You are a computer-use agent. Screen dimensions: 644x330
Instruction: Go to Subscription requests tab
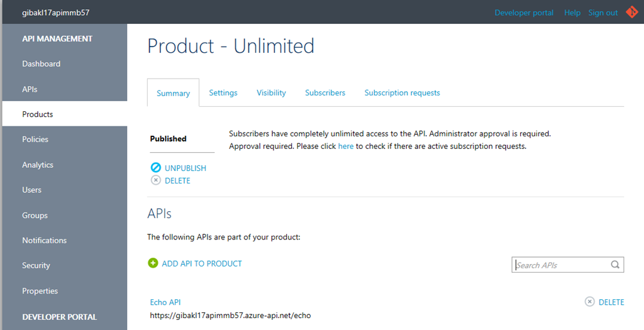(402, 93)
